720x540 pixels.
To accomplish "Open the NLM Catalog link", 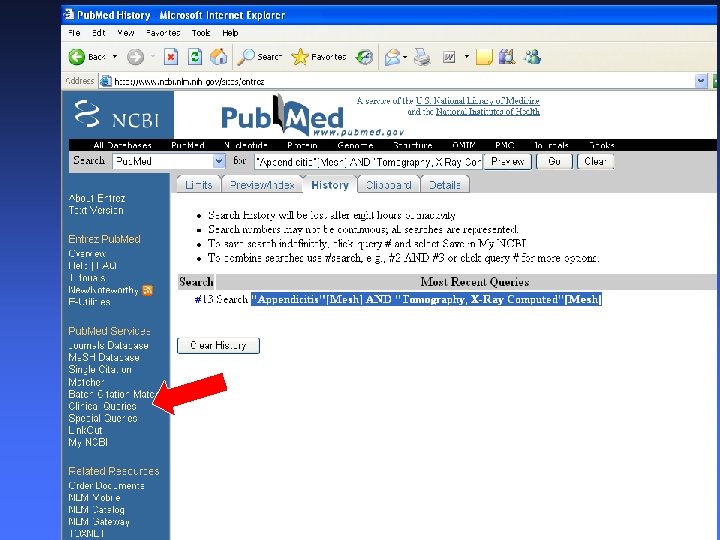I will point(96,510).
